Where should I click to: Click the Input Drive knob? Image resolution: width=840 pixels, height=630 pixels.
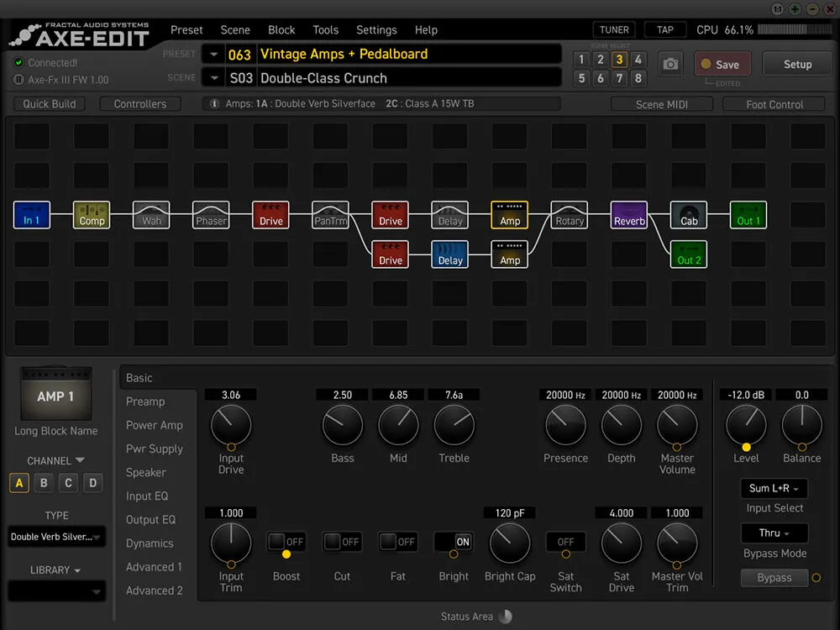tap(231, 425)
